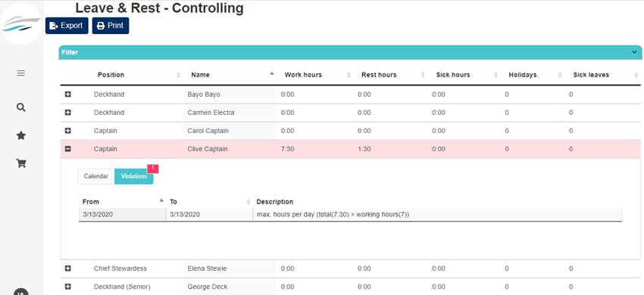Sort the Sick leaves column
This screenshot has width=644, height=295.
click(x=636, y=75)
